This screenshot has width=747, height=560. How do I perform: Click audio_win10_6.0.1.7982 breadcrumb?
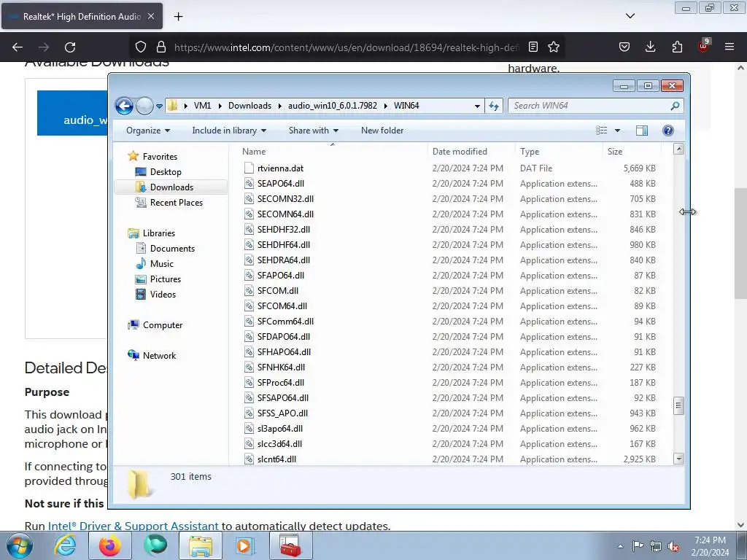pyautogui.click(x=333, y=106)
